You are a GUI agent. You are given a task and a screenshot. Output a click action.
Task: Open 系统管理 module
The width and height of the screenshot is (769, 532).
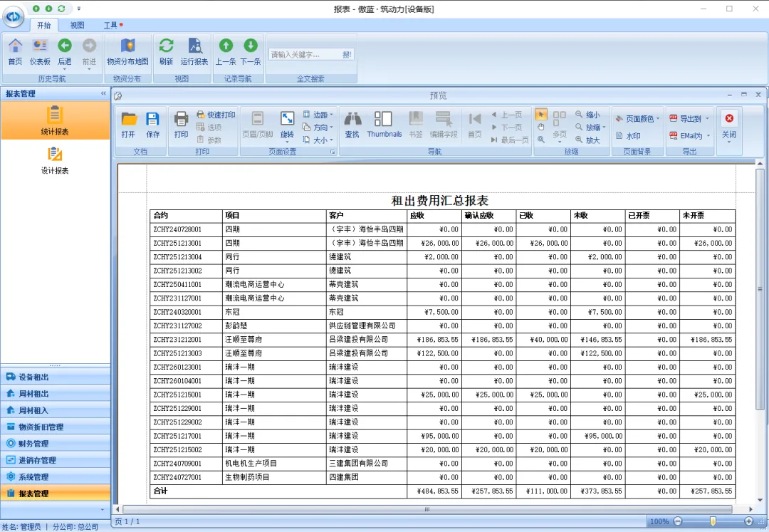coord(55,476)
